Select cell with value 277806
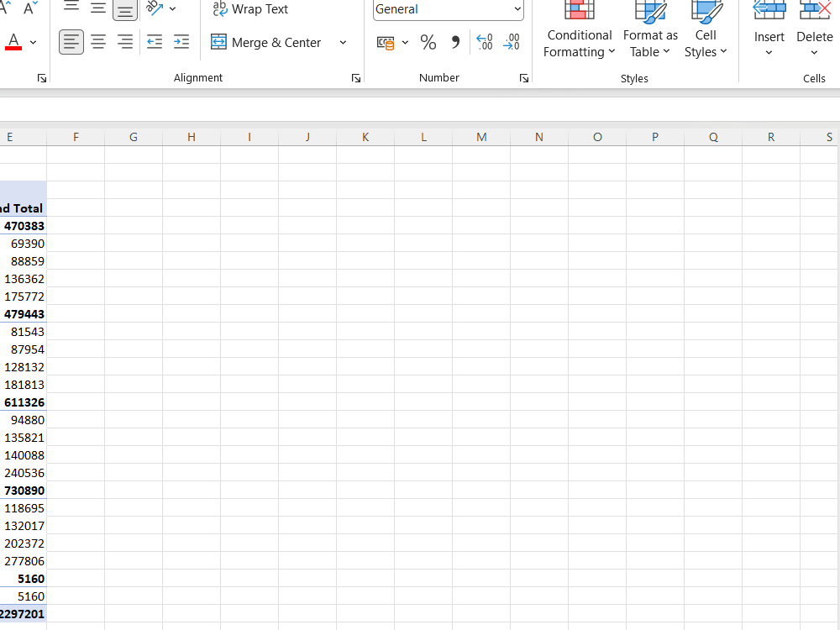 click(23, 561)
